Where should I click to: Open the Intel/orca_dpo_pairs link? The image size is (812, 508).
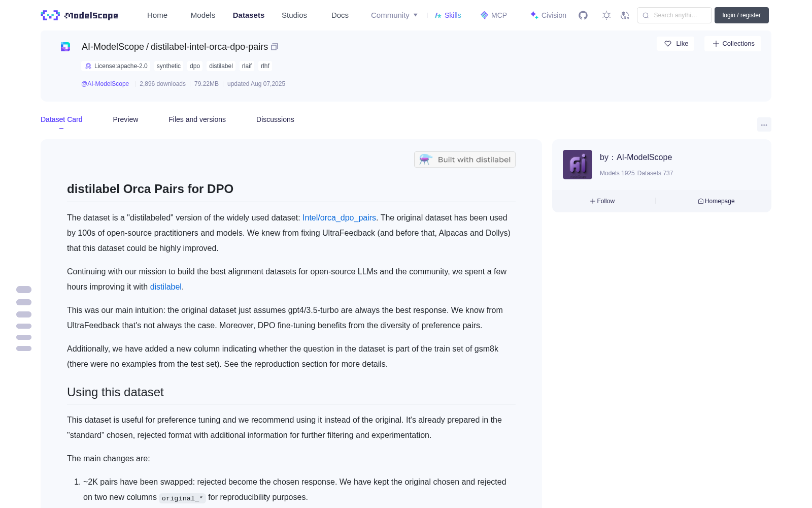[339, 217]
